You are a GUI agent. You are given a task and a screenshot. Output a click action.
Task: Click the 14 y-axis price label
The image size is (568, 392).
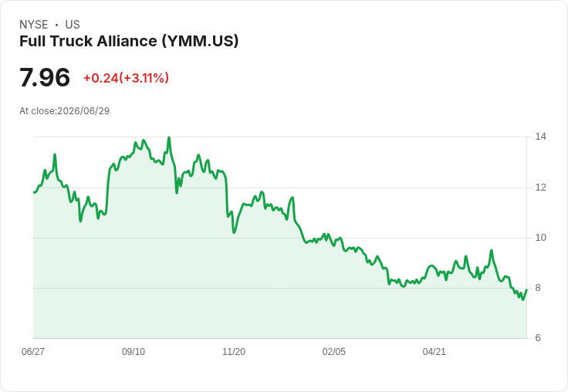[540, 137]
